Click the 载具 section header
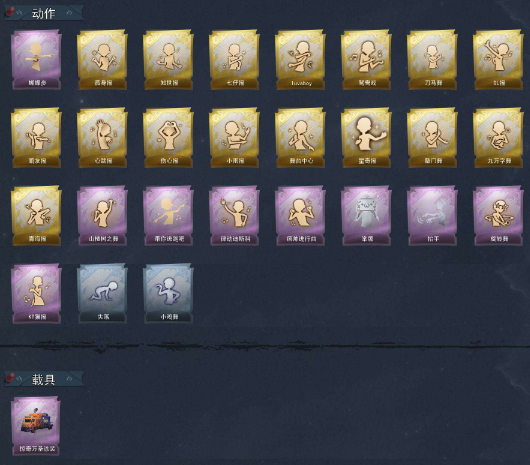Screen dimensions: 530x465 click(44, 379)
